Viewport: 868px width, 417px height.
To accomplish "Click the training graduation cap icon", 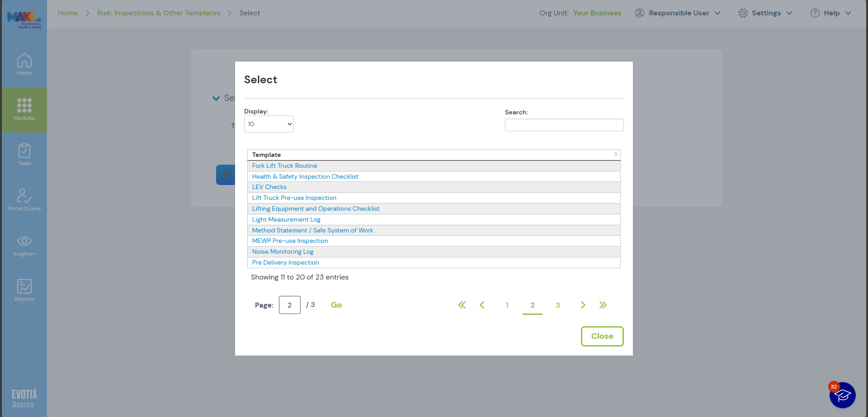I will 842,395.
